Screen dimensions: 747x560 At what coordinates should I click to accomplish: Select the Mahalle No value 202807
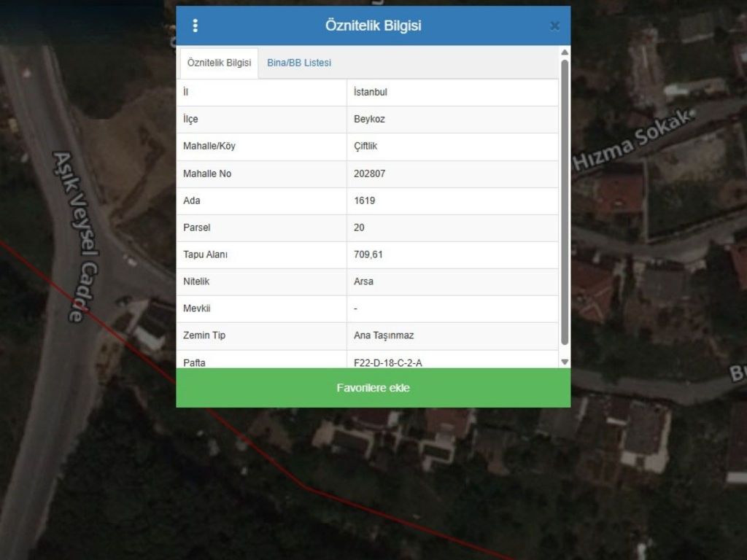(x=370, y=174)
